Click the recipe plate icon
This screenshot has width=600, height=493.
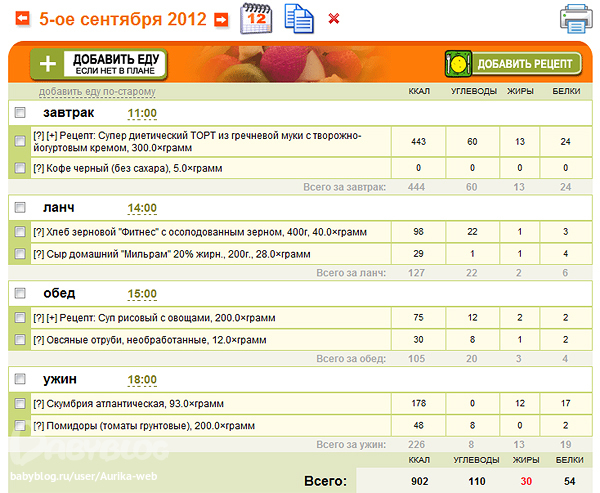coord(458,64)
